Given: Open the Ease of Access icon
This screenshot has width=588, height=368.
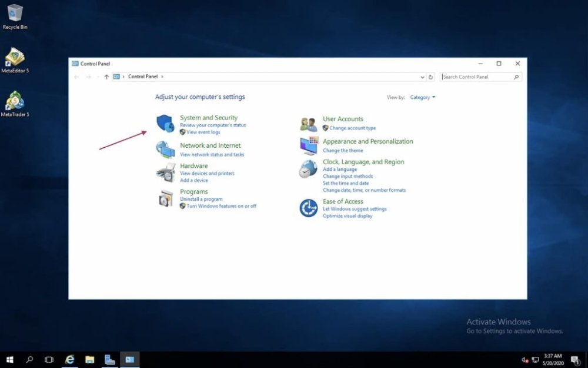Looking at the screenshot, I should click(x=308, y=208).
